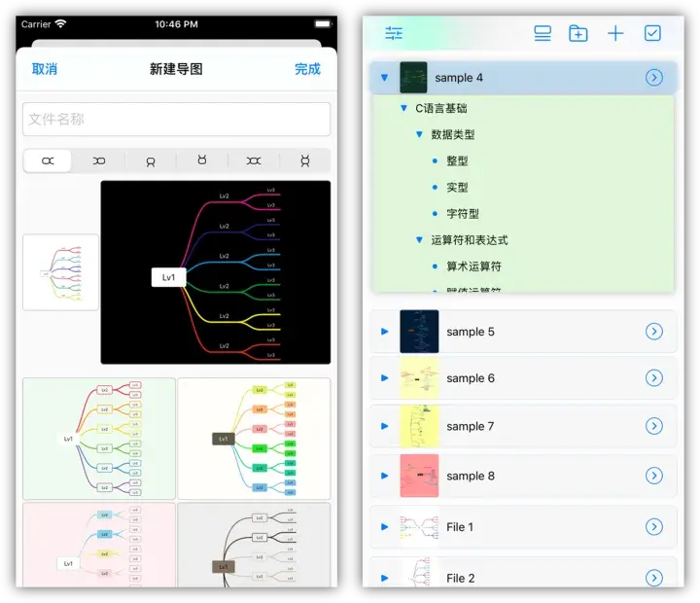
Task: Choose the light green theme thumbnail
Action: coord(99,439)
